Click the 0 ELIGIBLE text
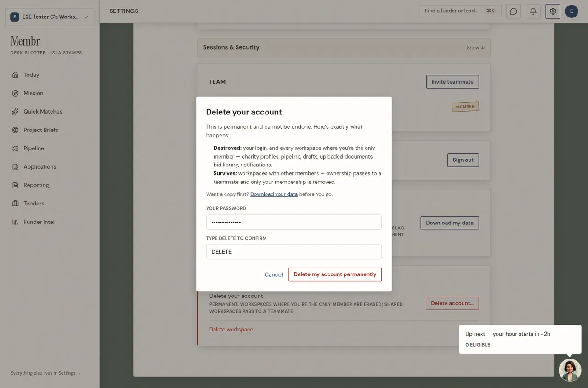This screenshot has width=588, height=388. pos(478,345)
